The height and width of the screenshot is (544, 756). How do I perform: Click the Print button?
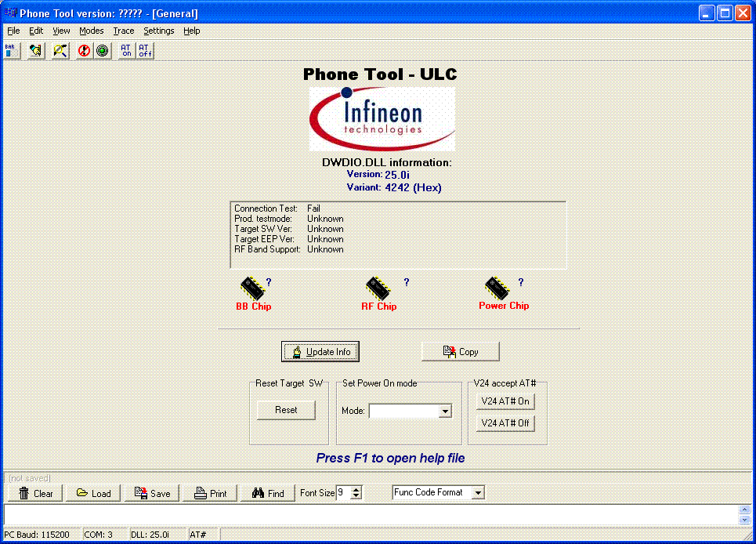(x=210, y=493)
